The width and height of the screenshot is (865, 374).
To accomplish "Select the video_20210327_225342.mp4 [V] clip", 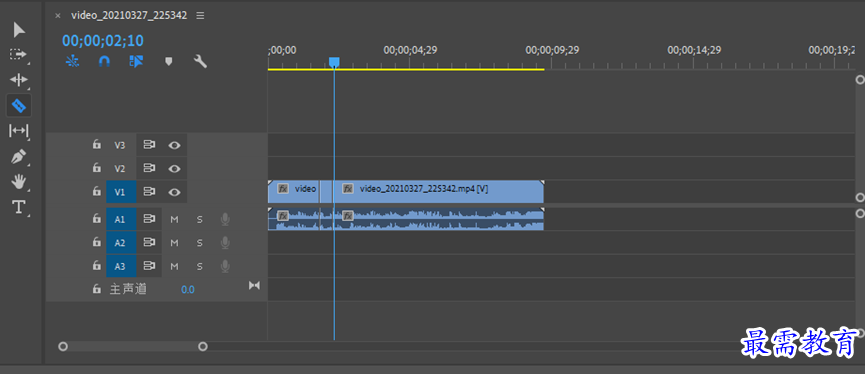I will pyautogui.click(x=439, y=191).
